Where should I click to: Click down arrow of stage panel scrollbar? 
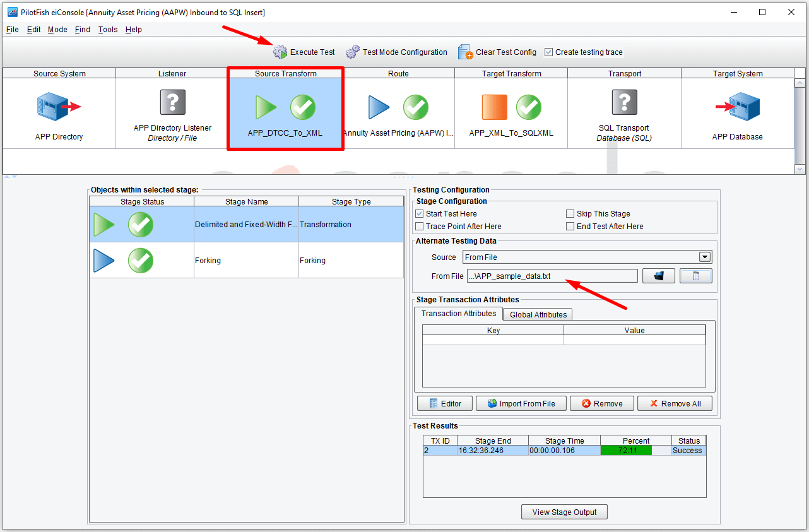click(x=800, y=169)
